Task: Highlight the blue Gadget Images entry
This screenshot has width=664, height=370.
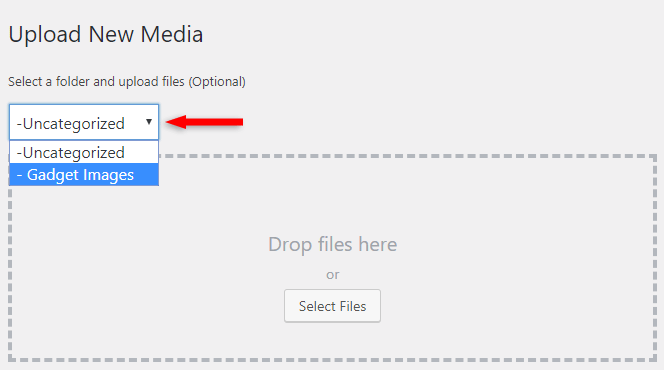Action: [84, 175]
